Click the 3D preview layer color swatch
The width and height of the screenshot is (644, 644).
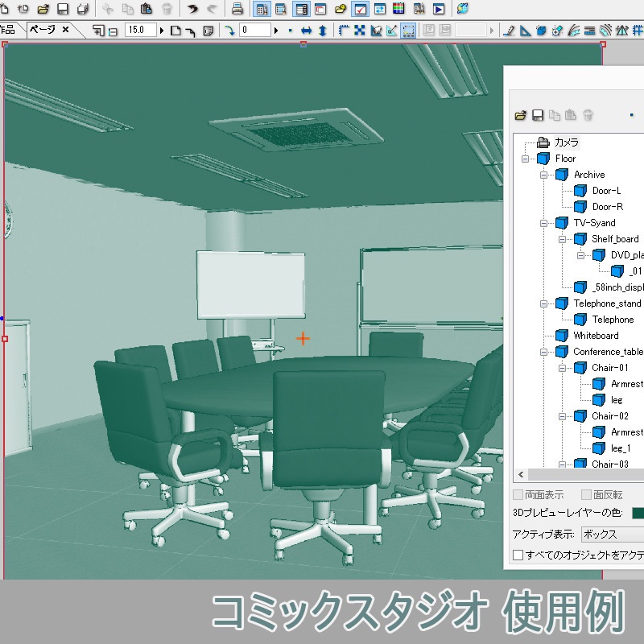point(638,513)
